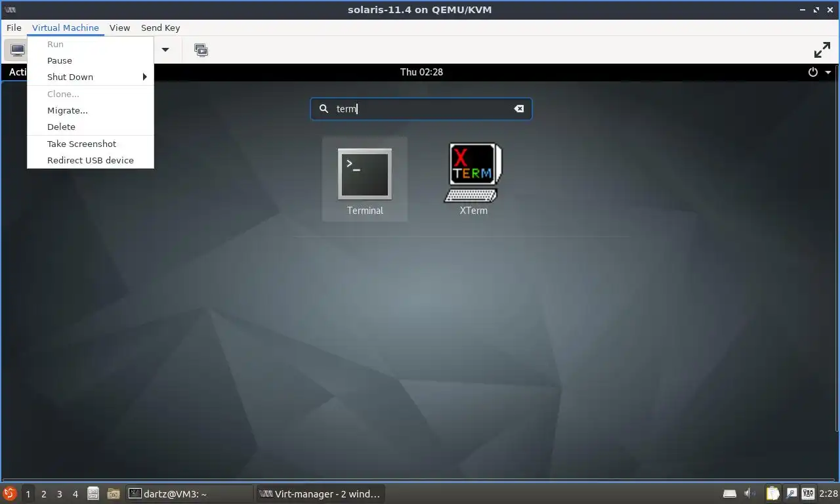Click the 2:28 host taskbar clock
Image resolution: width=840 pixels, height=504 pixels.
(828, 493)
